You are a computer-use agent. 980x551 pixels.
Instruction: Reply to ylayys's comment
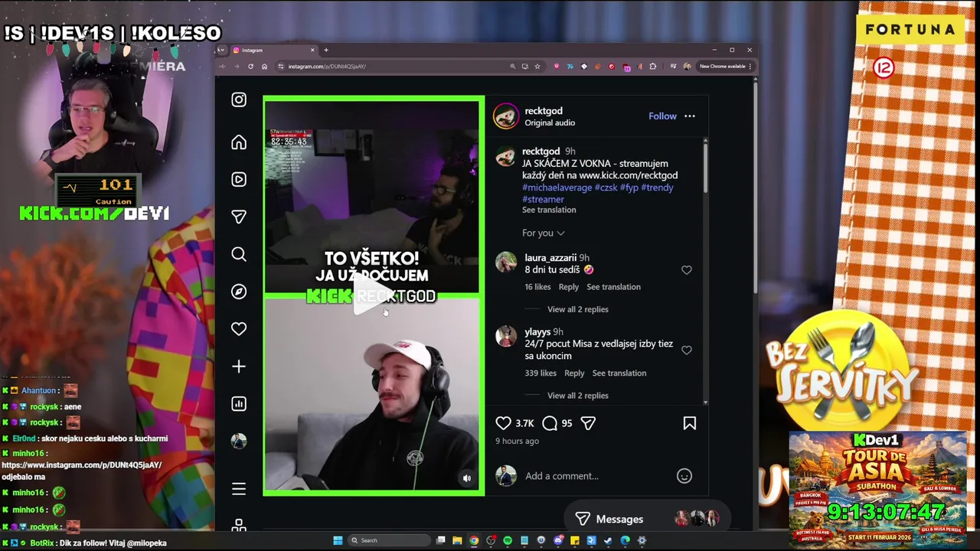pyautogui.click(x=574, y=373)
